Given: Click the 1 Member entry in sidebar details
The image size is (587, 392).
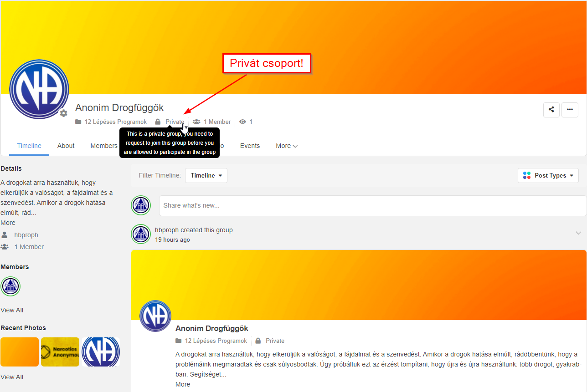Looking at the screenshot, I should tap(29, 247).
